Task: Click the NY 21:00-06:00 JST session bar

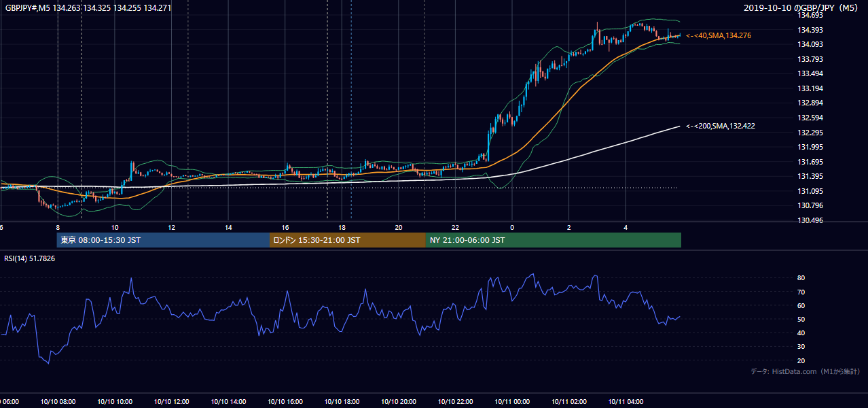Action: (554, 240)
